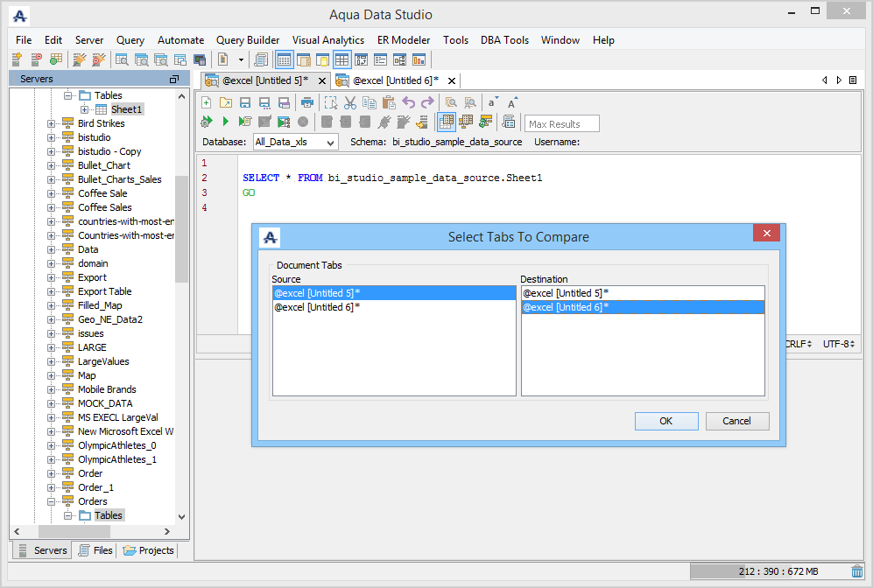873x588 pixels.
Task: Open the All_Data_xls database dropdown
Action: tap(295, 142)
